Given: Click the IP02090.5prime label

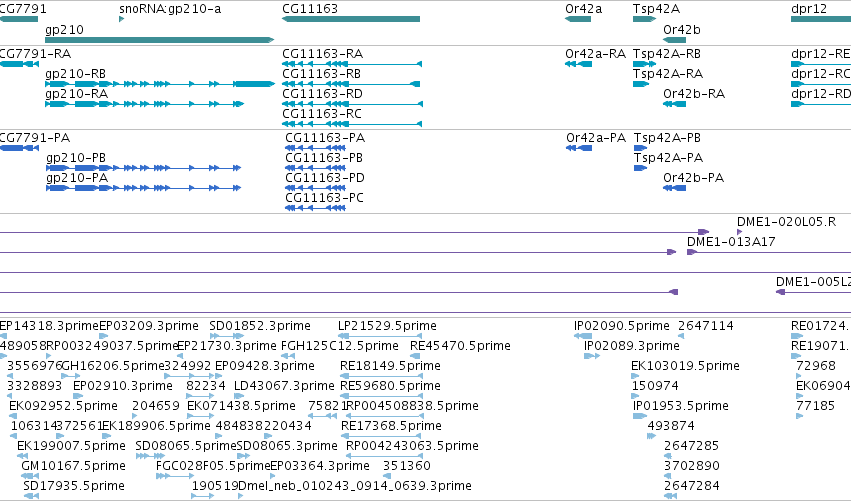Looking at the screenshot, I should pos(622,326).
